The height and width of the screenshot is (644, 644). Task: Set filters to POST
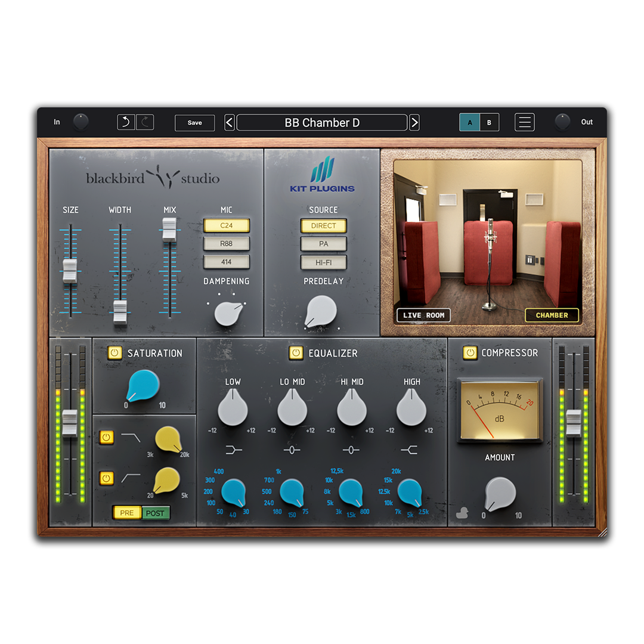(x=155, y=513)
